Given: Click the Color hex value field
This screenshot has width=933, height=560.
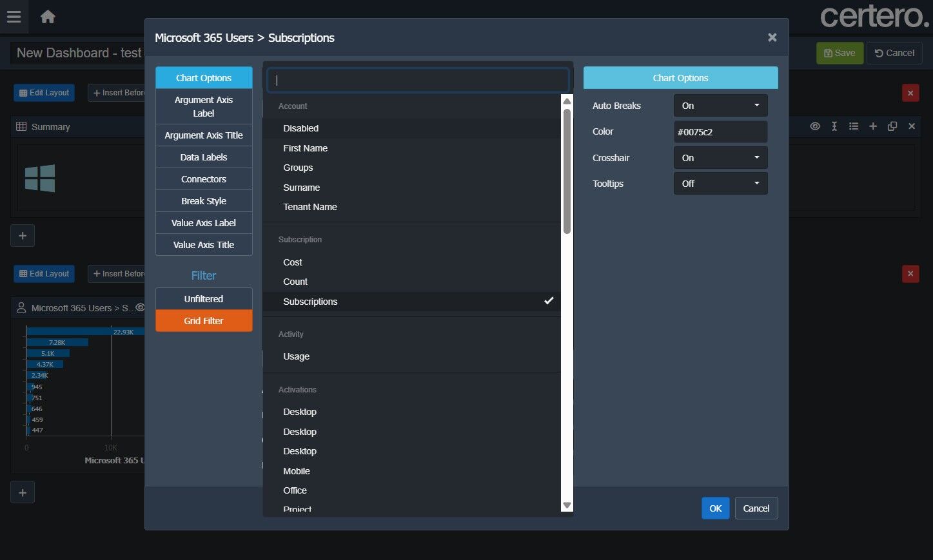Looking at the screenshot, I should [x=720, y=132].
